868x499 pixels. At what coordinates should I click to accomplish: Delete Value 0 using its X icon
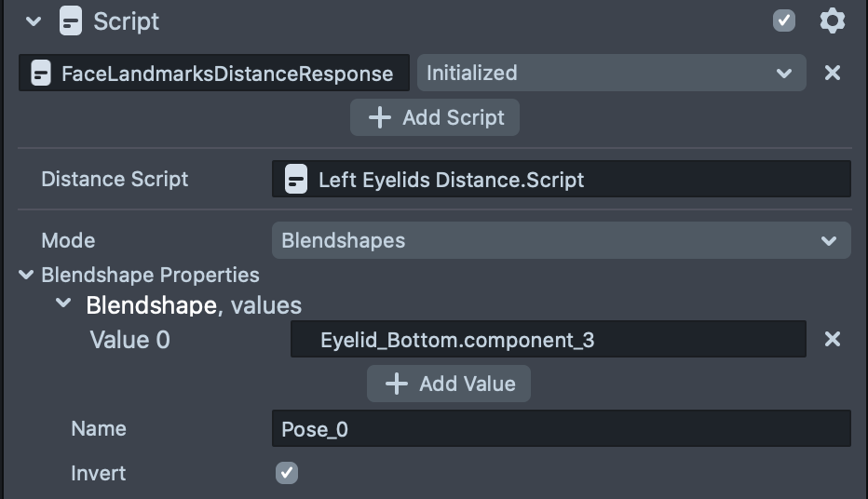[833, 339]
